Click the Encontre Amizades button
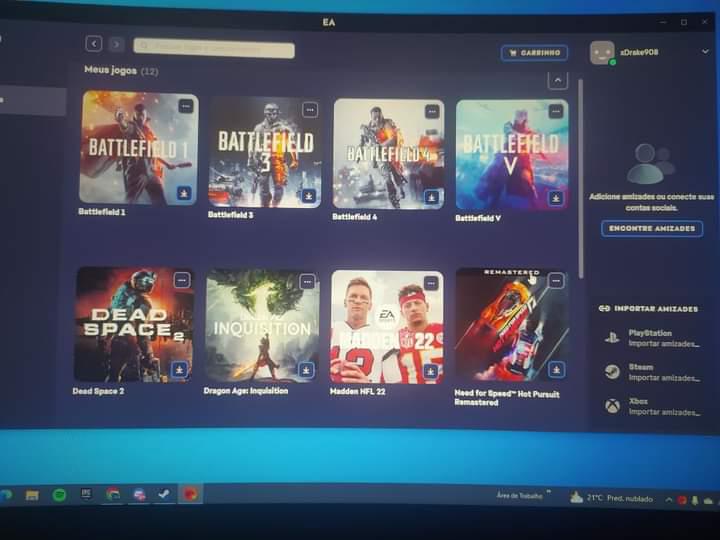The height and width of the screenshot is (540, 720). pos(652,228)
